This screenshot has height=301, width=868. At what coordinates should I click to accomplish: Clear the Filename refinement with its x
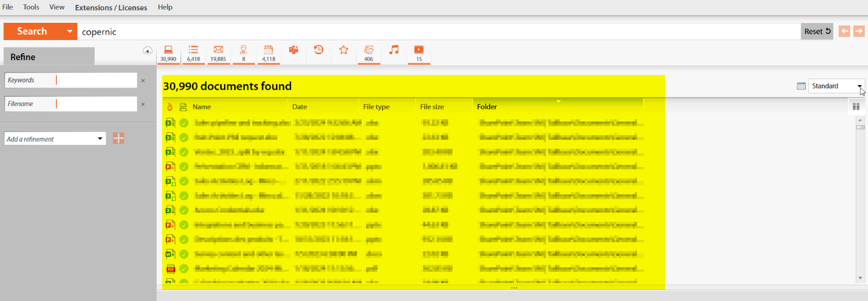pos(143,104)
